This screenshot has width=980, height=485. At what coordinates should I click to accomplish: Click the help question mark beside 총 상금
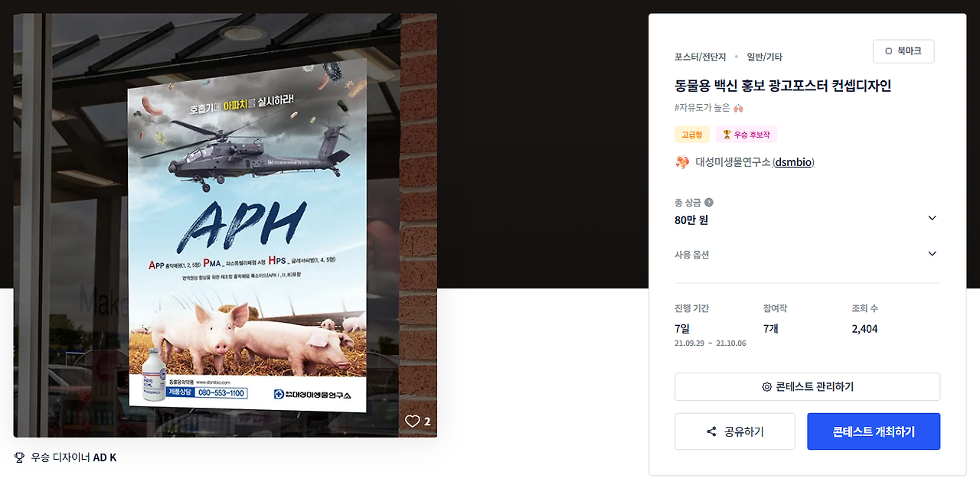tap(709, 203)
